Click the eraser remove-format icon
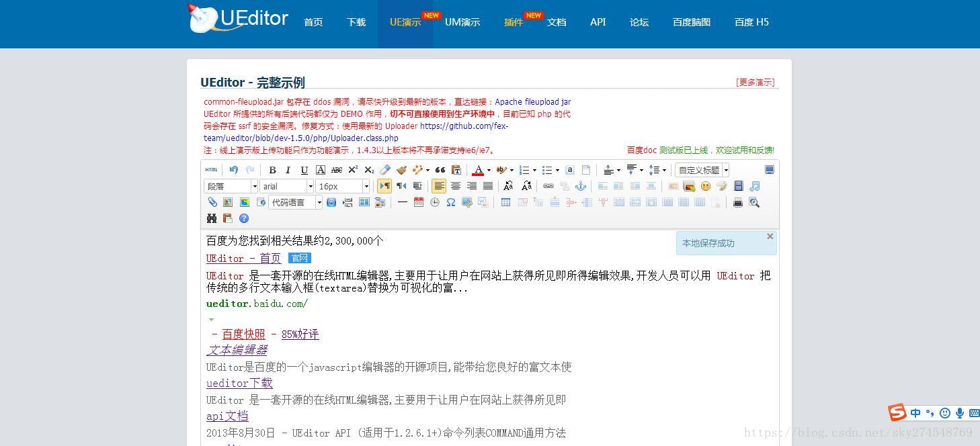The width and height of the screenshot is (980, 446). 385,170
